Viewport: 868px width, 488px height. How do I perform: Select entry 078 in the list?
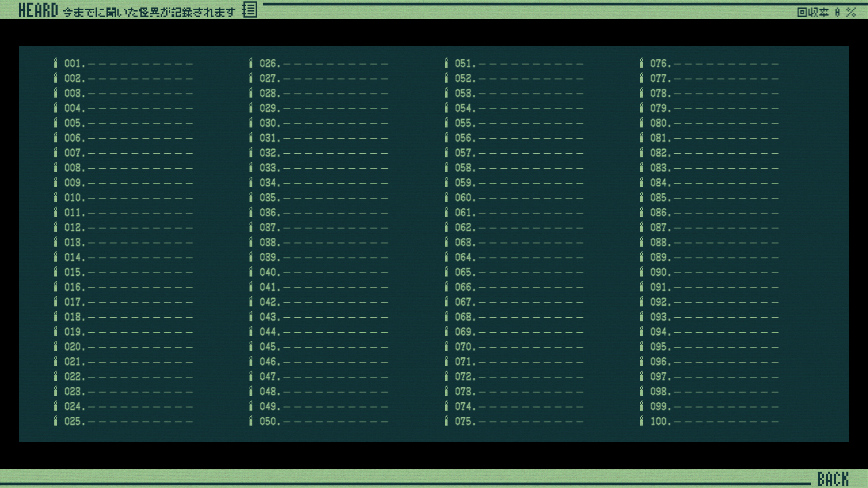709,94
